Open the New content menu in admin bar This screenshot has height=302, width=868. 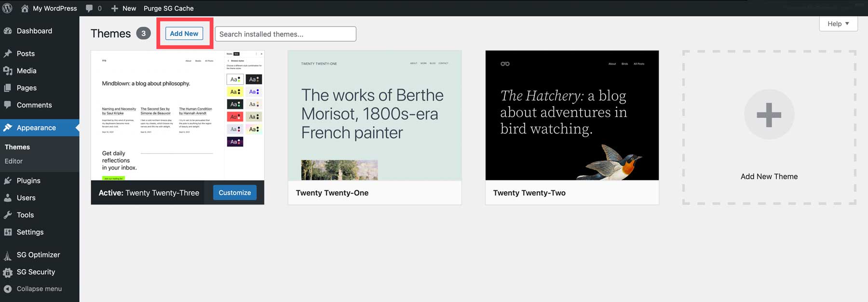(129, 8)
